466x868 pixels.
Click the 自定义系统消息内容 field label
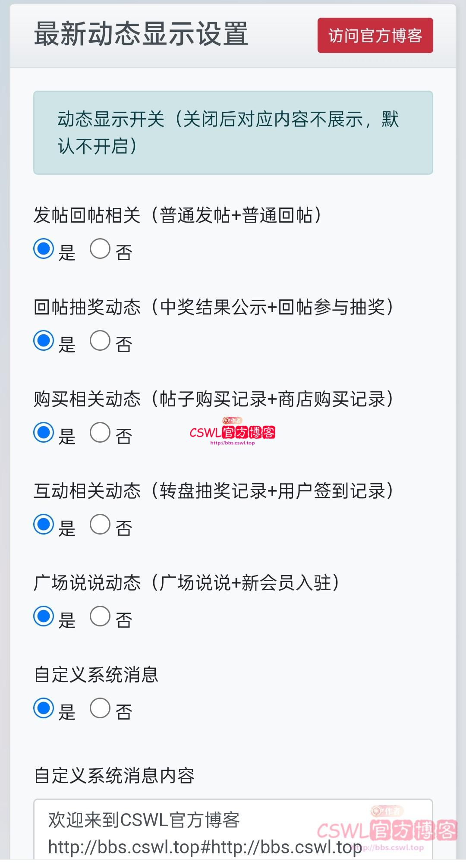pos(114,776)
